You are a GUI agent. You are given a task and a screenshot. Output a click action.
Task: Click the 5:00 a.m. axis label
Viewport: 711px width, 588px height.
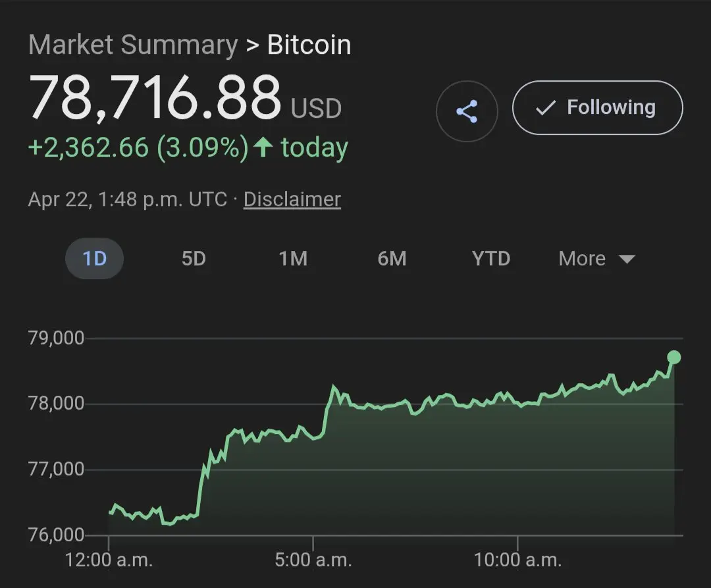tap(314, 560)
